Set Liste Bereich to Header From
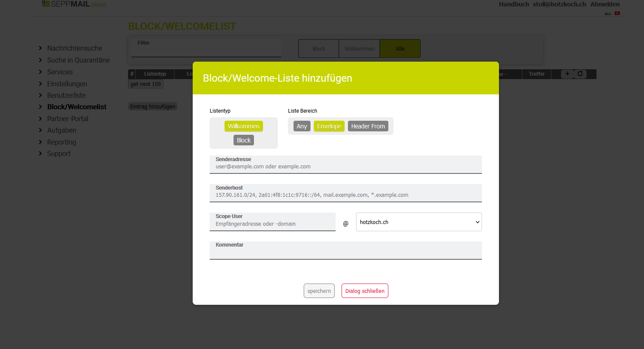The width and height of the screenshot is (644, 349). (368, 126)
